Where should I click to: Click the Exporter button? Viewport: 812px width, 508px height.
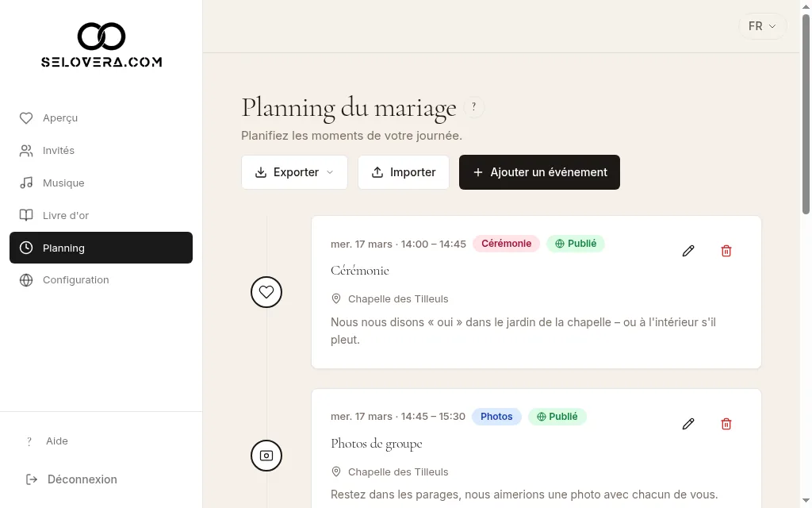(x=294, y=172)
